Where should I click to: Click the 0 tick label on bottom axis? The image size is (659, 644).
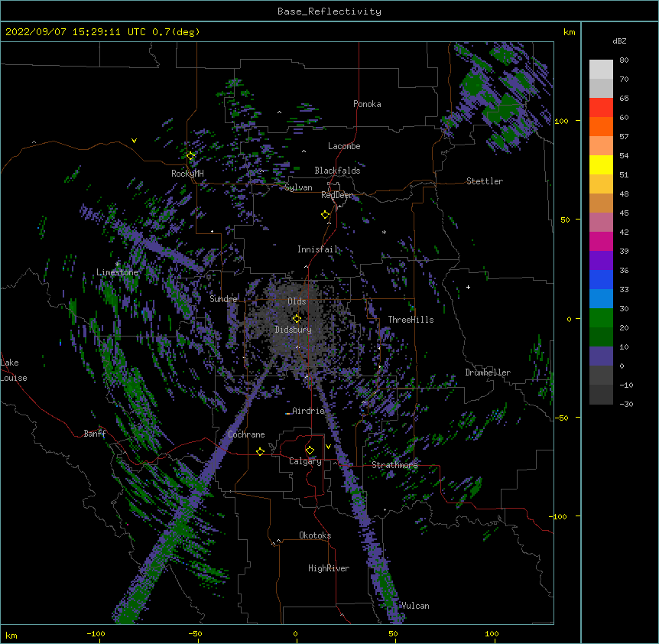pos(295,633)
